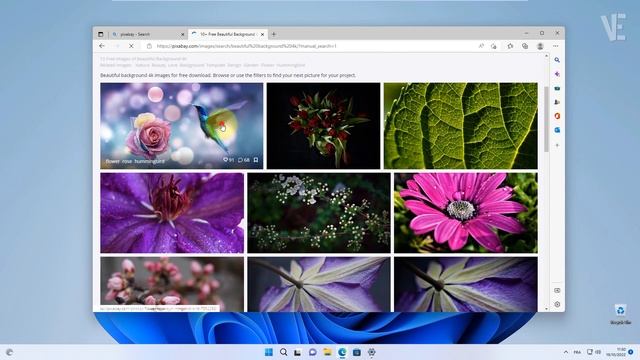Screen dimensions: 640x360
Task: Bookmark the rose hummingbird image
Action: tap(256, 160)
